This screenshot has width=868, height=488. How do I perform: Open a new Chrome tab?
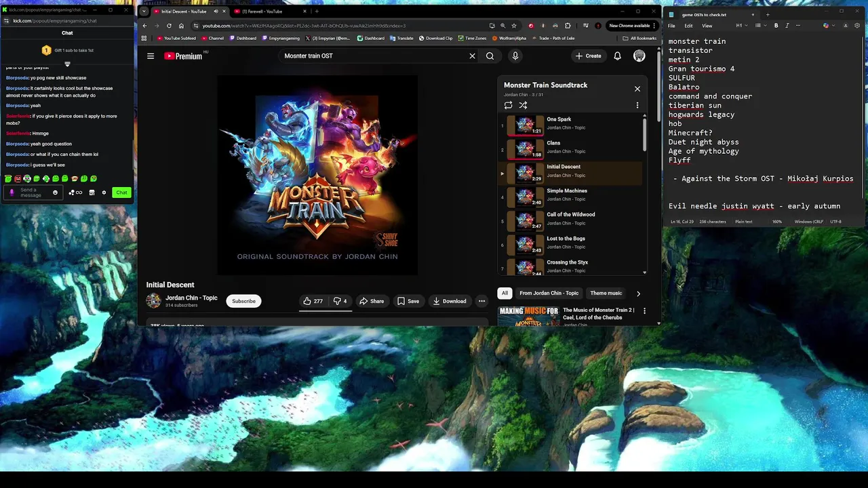pyautogui.click(x=317, y=12)
